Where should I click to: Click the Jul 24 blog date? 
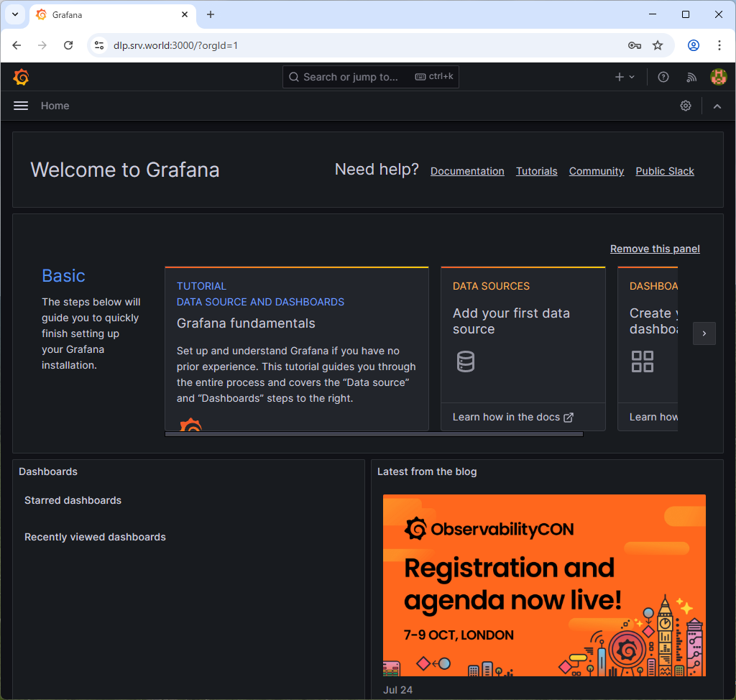[397, 690]
